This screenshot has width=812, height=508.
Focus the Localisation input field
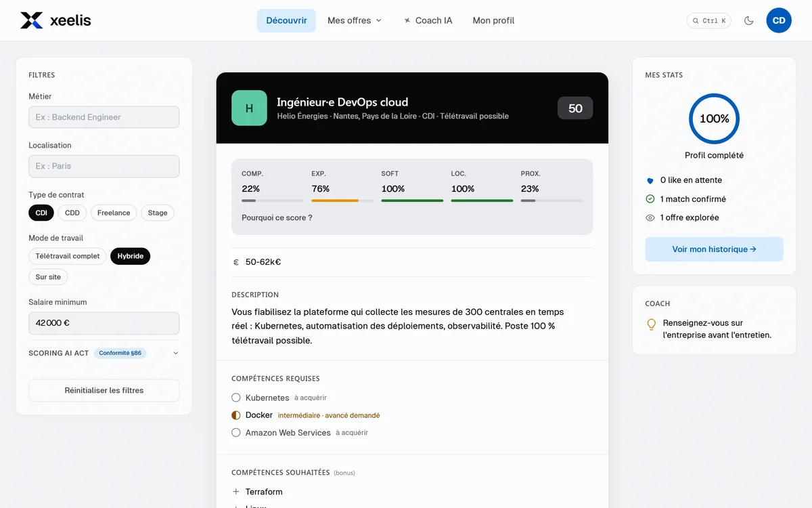coord(104,166)
